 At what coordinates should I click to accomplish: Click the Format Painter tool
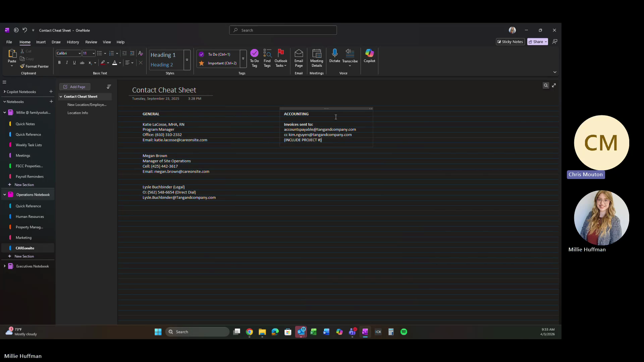click(x=34, y=66)
